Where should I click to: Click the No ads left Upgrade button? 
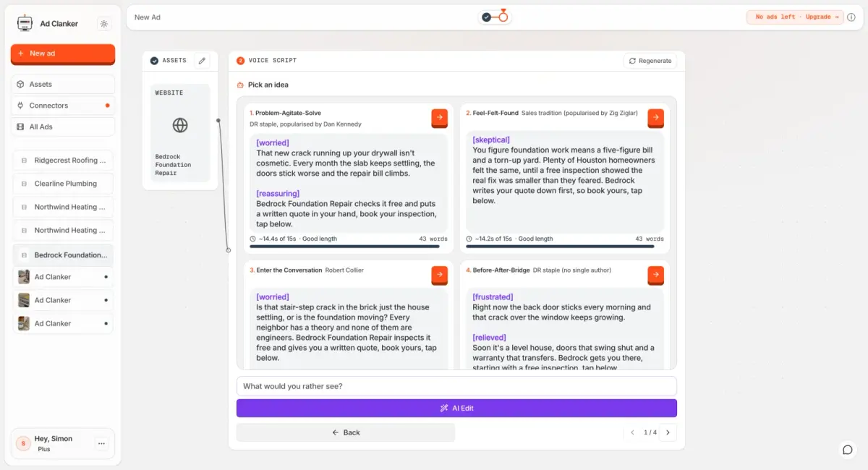[x=795, y=17]
